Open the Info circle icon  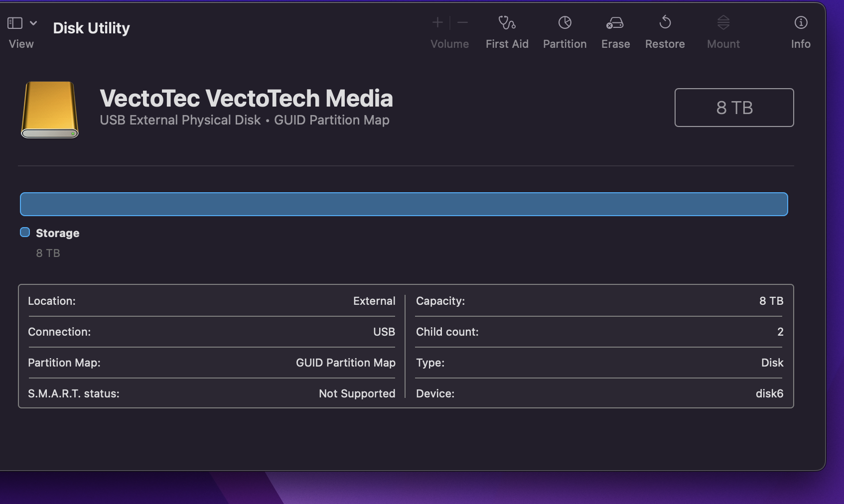(801, 22)
